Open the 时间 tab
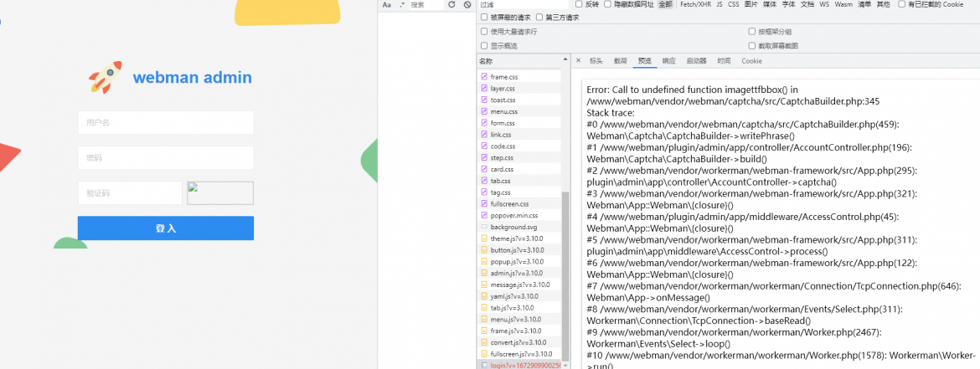Viewport: 980px width, 369px height. pyautogui.click(x=724, y=60)
